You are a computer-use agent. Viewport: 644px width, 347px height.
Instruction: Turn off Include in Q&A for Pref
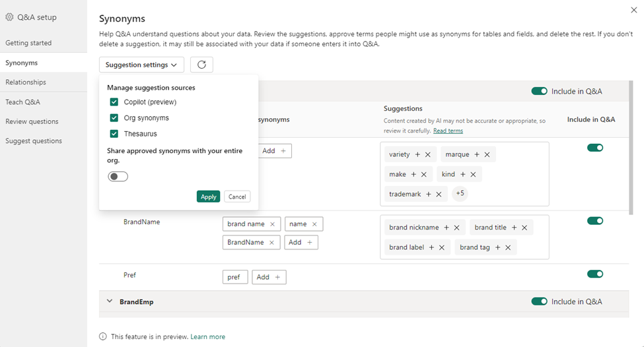pos(595,274)
